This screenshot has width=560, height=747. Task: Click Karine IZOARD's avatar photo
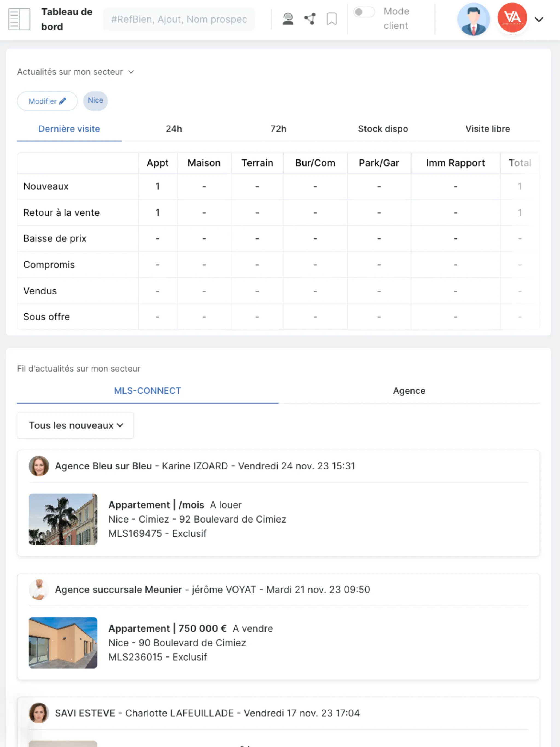click(39, 466)
